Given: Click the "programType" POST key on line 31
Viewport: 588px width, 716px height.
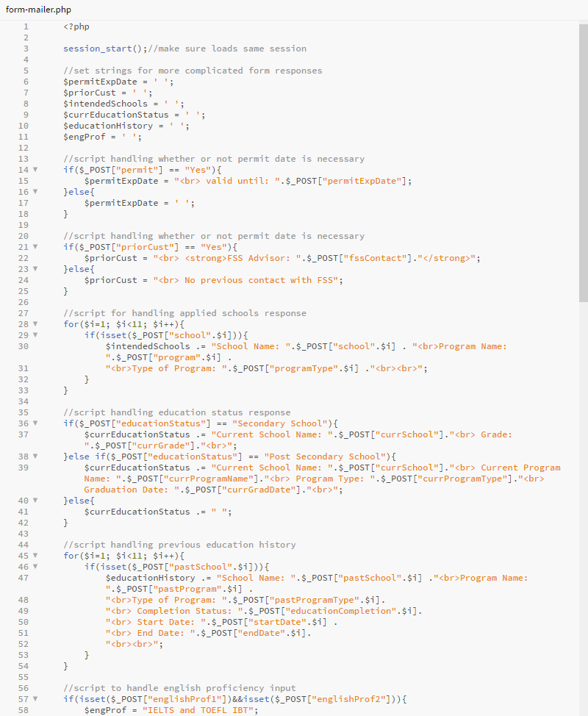Looking at the screenshot, I should 304,368.
